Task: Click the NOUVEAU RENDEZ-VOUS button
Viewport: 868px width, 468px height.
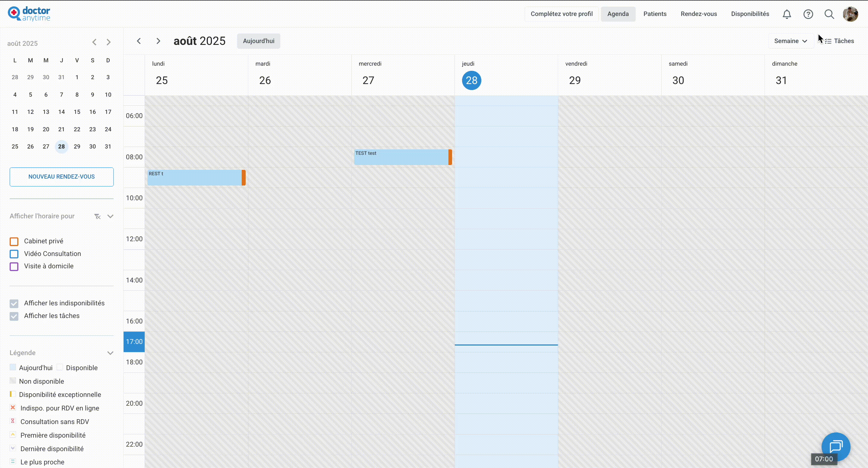Action: click(62, 177)
